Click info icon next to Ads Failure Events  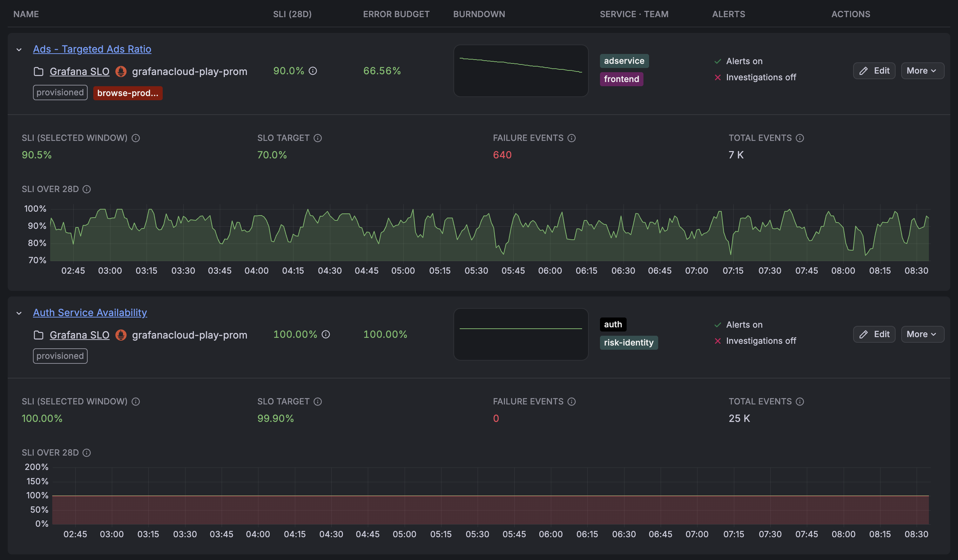(572, 138)
